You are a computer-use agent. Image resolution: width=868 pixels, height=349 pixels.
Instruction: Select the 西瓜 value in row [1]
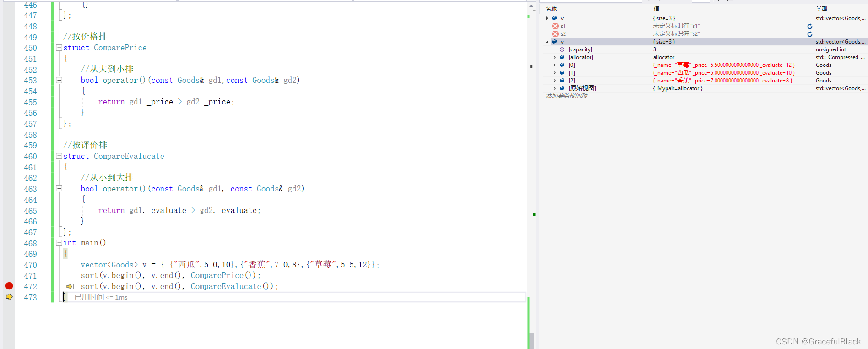coord(683,73)
